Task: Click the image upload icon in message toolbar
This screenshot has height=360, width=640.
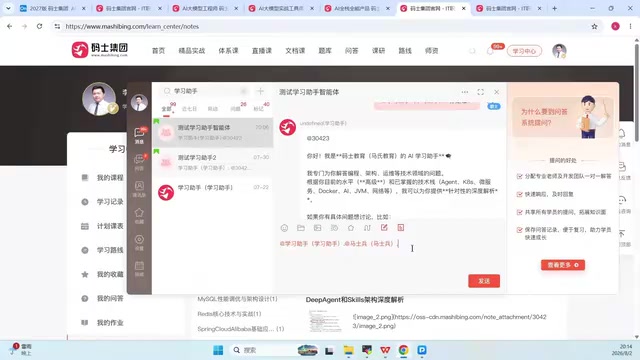Action: tap(318, 228)
